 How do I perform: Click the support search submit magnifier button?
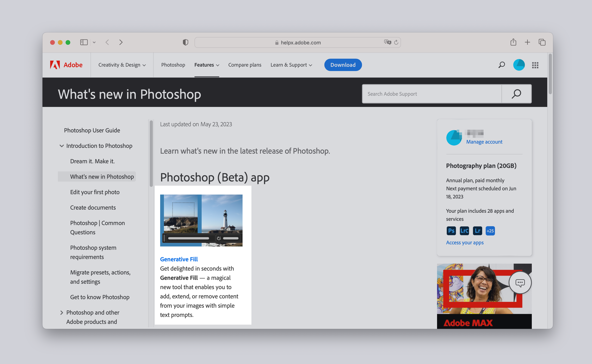click(516, 94)
